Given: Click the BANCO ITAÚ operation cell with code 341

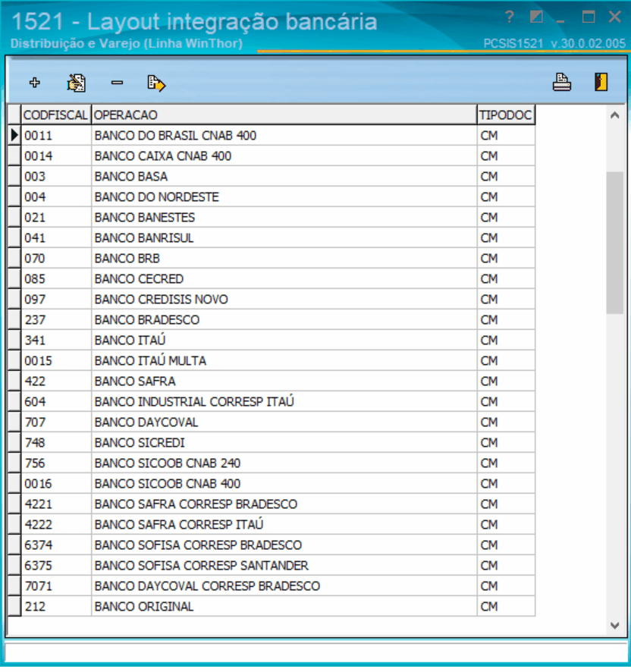Looking at the screenshot, I should tap(284, 341).
